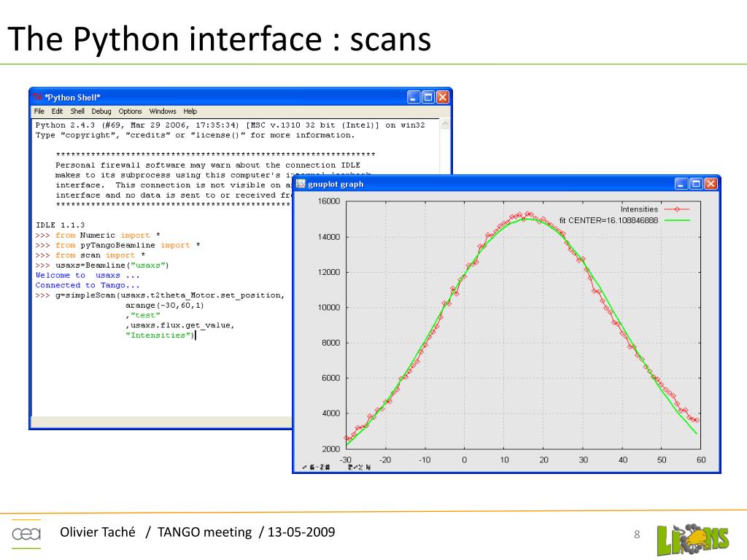747x560 pixels.
Task: Close the gnuplot graph window
Action: coord(711,184)
